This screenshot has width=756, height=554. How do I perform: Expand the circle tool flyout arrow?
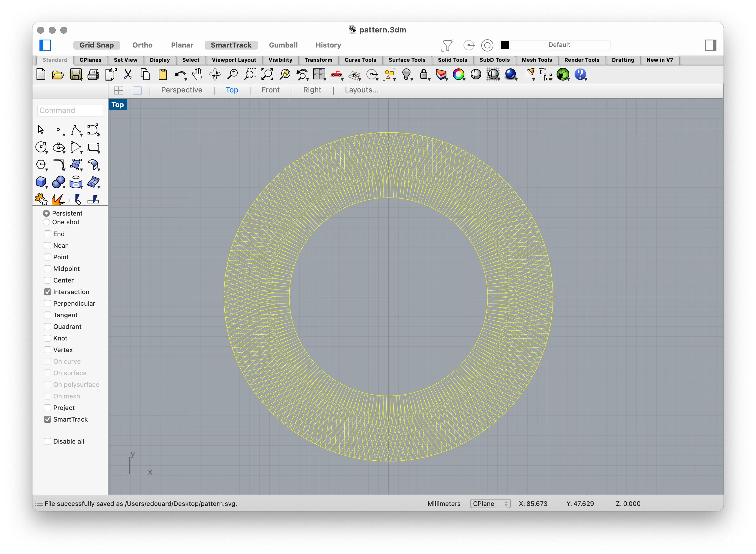tap(47, 153)
